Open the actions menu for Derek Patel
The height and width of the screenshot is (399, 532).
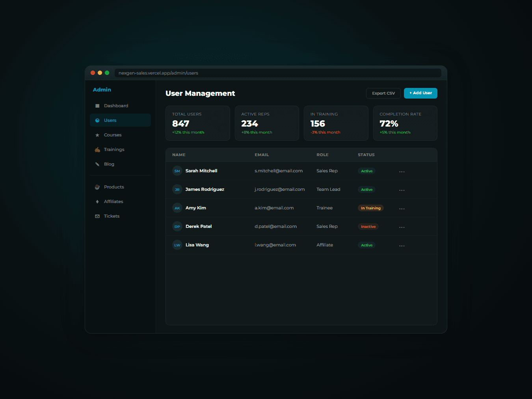pos(402,226)
